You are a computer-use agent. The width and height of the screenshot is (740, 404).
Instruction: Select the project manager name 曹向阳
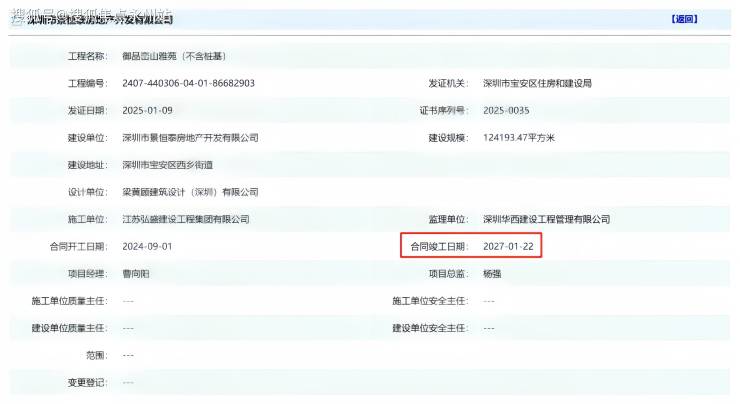(136, 274)
